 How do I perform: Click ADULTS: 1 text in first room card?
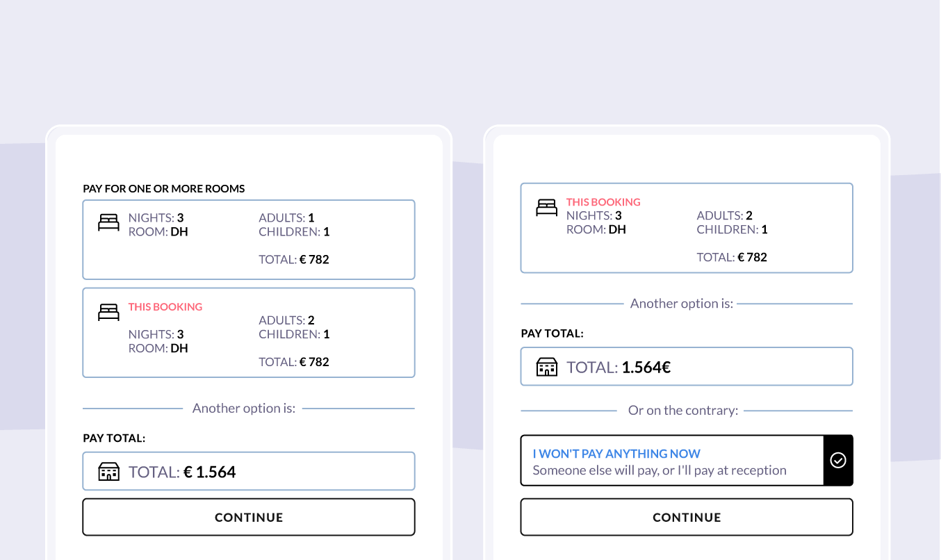286,217
